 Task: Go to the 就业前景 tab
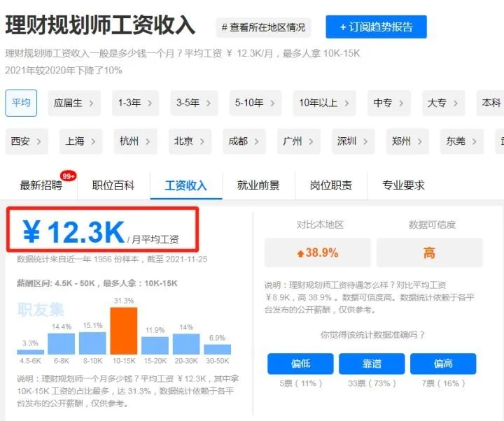click(258, 185)
